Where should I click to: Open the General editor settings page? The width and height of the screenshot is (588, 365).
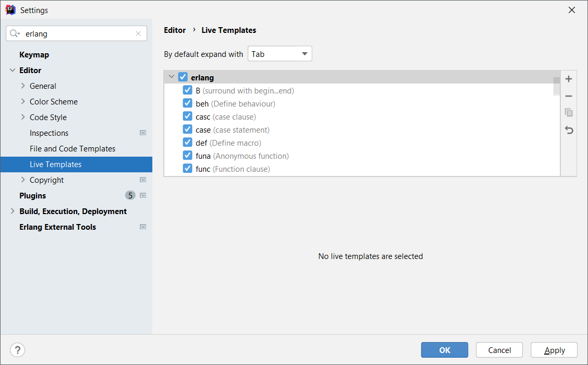(x=43, y=86)
